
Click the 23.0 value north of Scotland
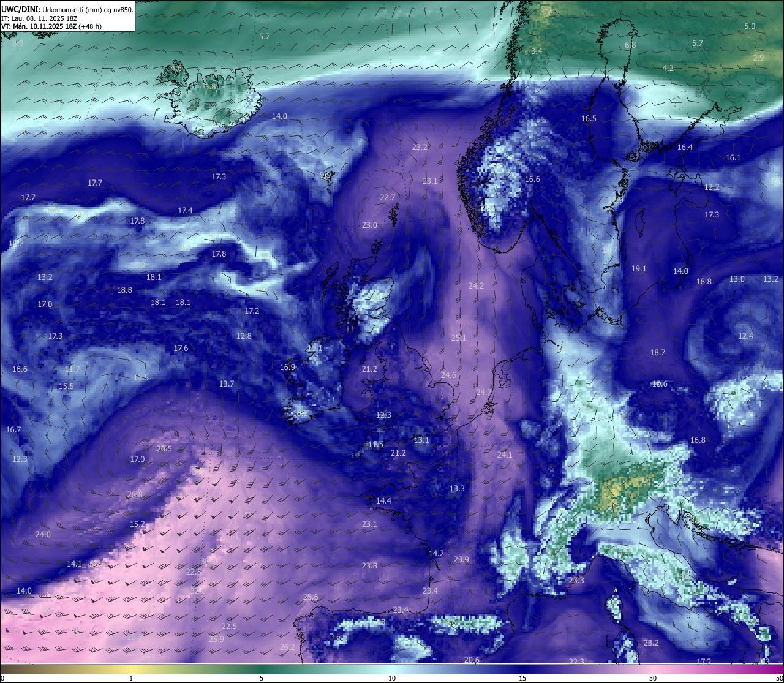click(369, 225)
